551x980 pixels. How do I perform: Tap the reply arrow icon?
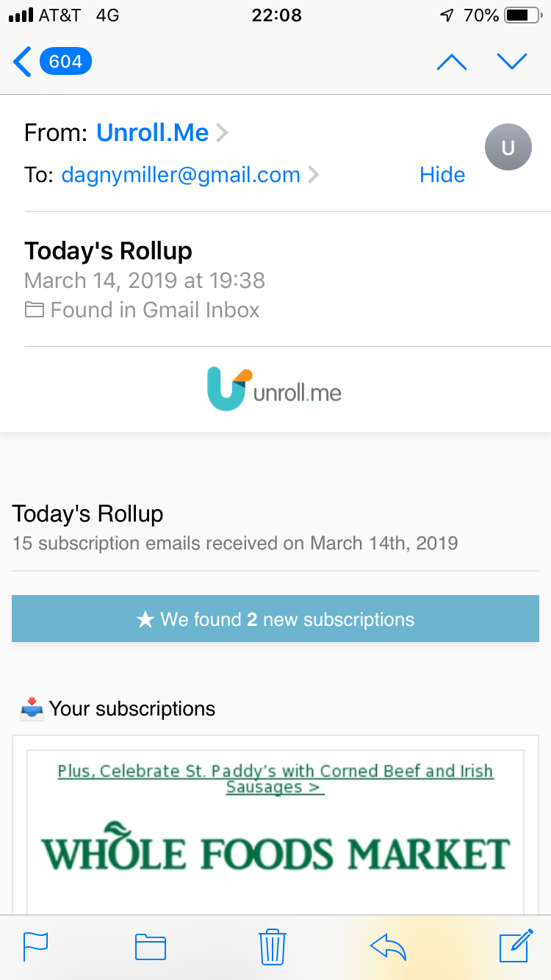389,946
